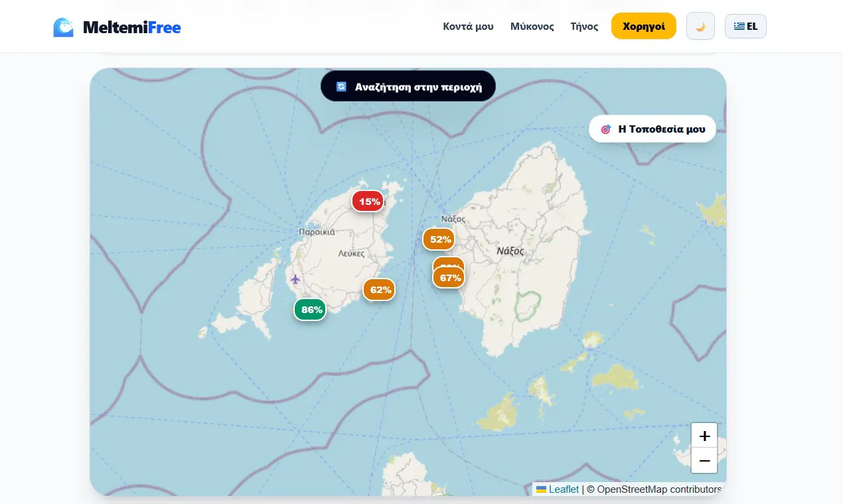Image resolution: width=843 pixels, height=504 pixels.
Task: Select the red 15% map marker
Action: (368, 201)
